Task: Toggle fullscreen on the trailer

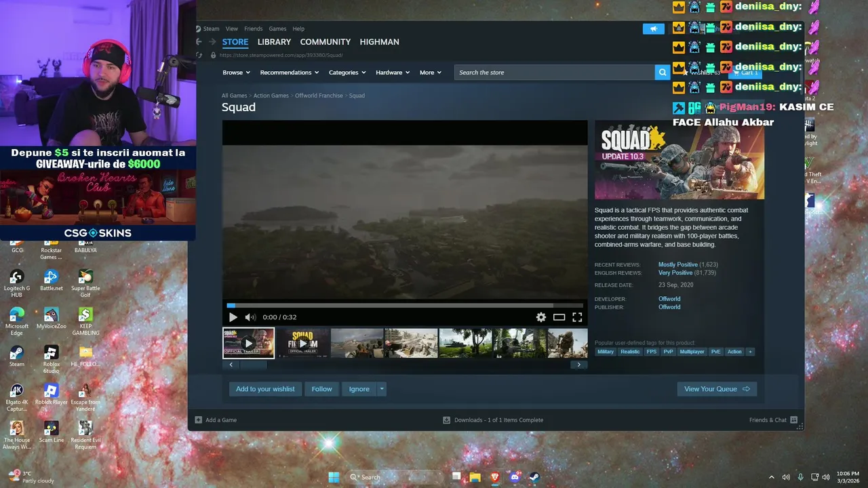Action: click(x=577, y=317)
